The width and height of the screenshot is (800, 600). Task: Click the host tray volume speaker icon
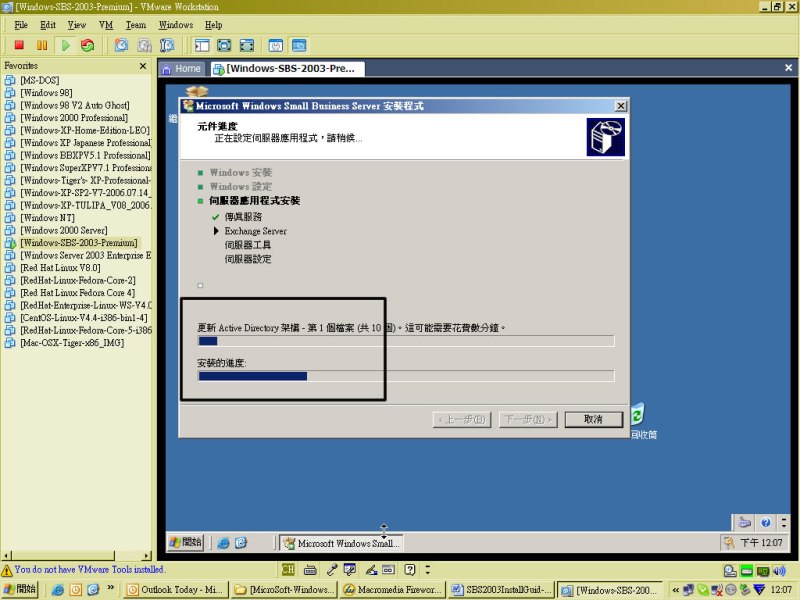tap(779, 570)
